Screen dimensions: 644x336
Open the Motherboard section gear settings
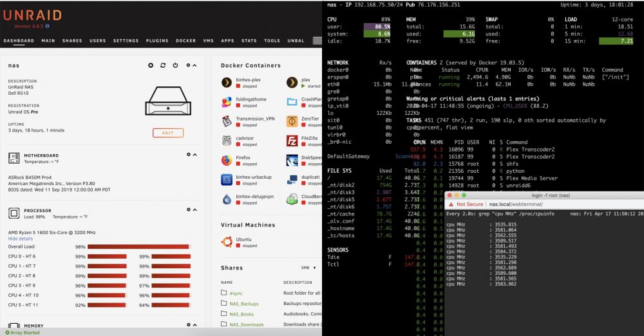coord(189,155)
